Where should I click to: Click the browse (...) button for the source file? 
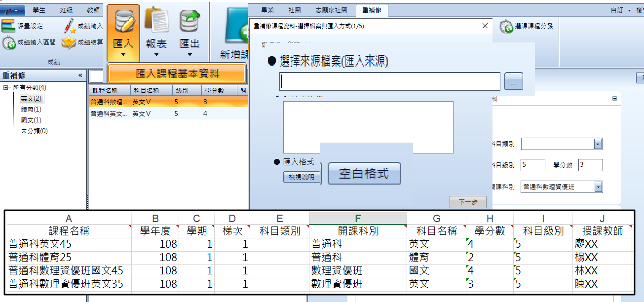click(x=514, y=82)
